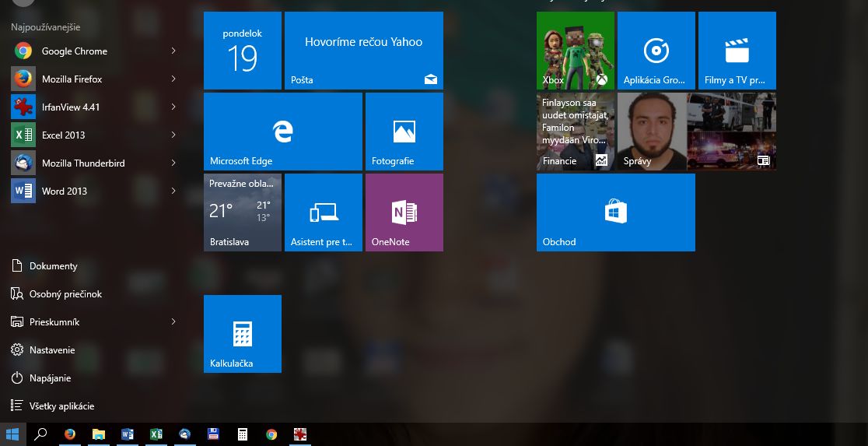Open the Kalkulačka calculator tile

click(x=243, y=334)
